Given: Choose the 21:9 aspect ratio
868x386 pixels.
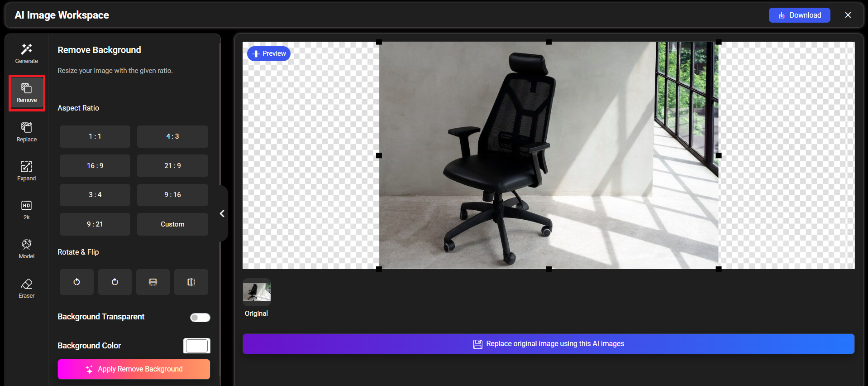Looking at the screenshot, I should [x=172, y=166].
